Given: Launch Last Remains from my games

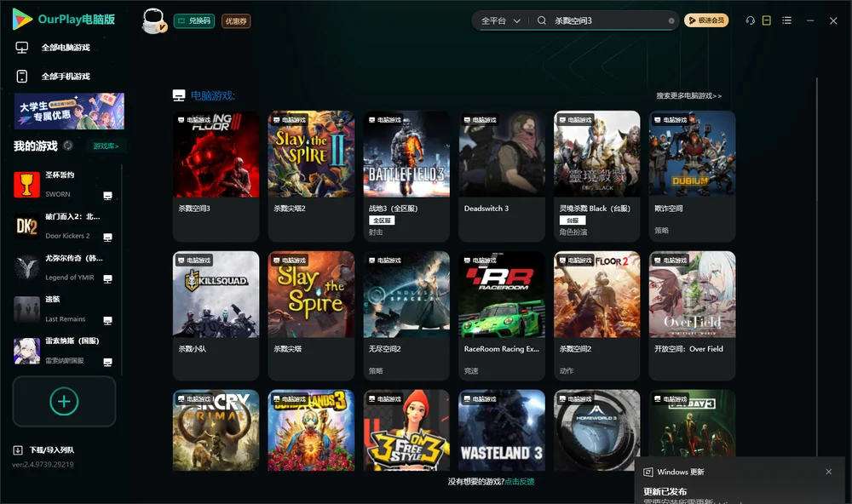Looking at the screenshot, I should pyautogui.click(x=64, y=309).
